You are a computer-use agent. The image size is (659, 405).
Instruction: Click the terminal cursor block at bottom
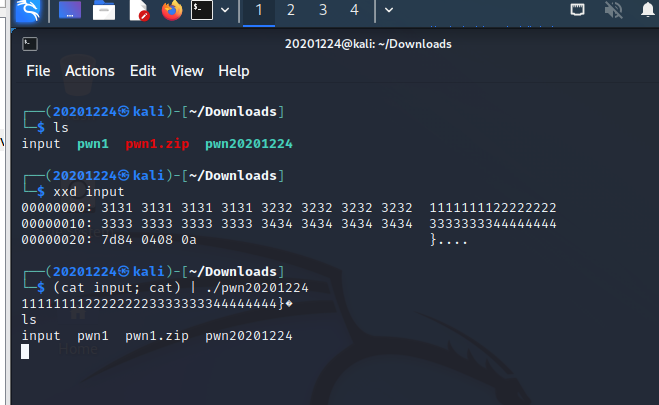(25, 352)
